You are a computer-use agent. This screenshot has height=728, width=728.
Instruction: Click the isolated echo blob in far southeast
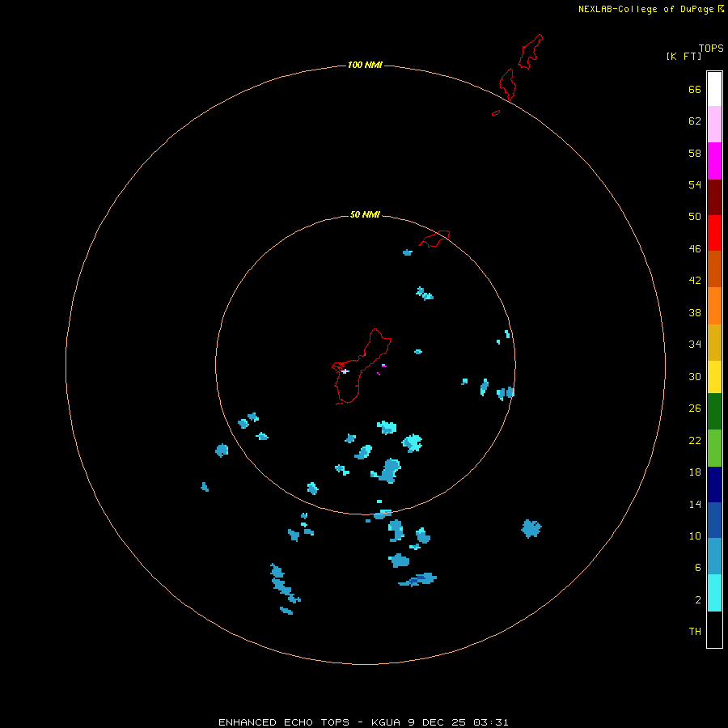pos(531,528)
